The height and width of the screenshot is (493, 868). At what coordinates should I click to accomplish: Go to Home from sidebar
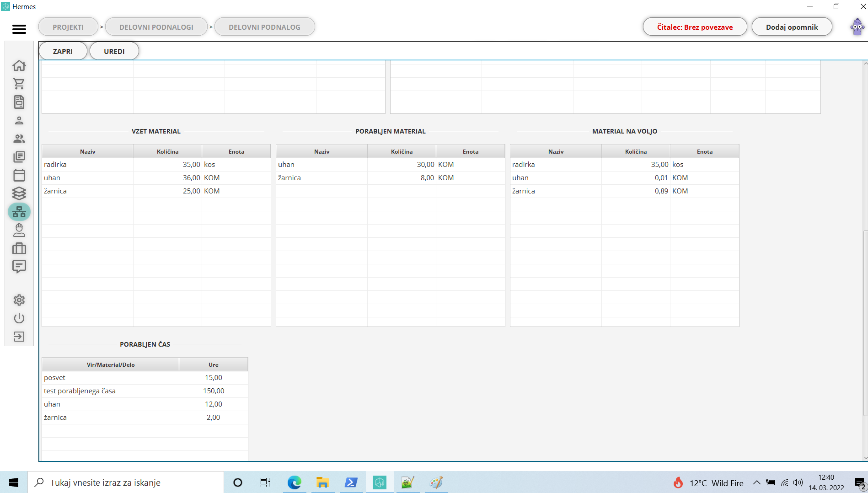point(19,65)
